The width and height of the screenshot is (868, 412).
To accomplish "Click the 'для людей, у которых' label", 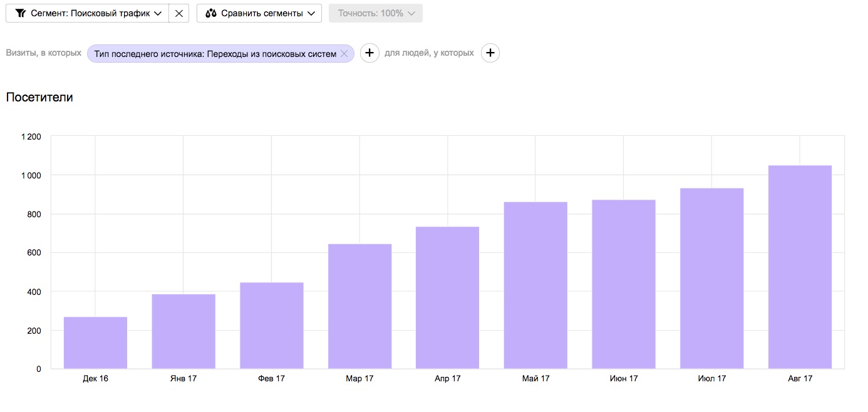I will coord(429,53).
